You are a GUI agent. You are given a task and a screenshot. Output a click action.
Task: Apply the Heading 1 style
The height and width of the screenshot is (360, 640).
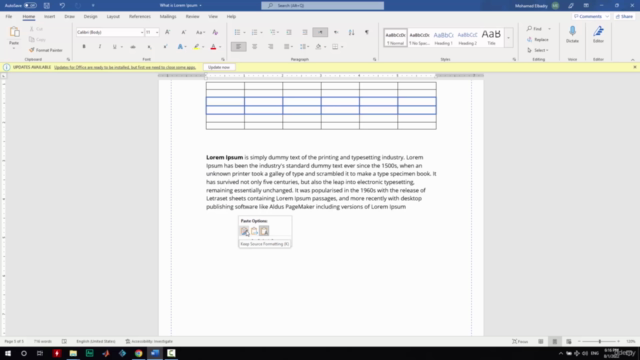coord(443,38)
